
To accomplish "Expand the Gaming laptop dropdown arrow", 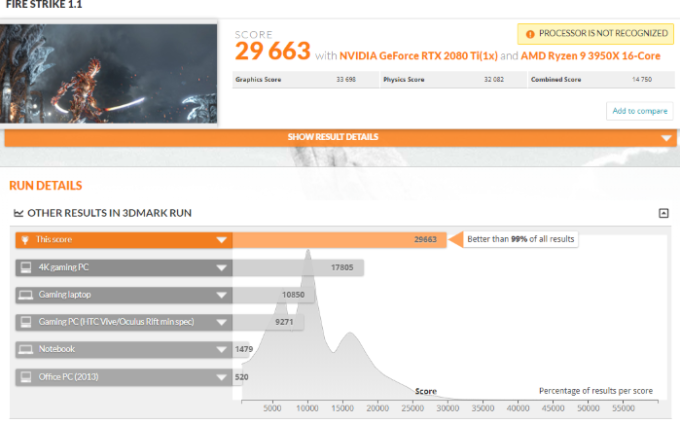I will tap(221, 295).
